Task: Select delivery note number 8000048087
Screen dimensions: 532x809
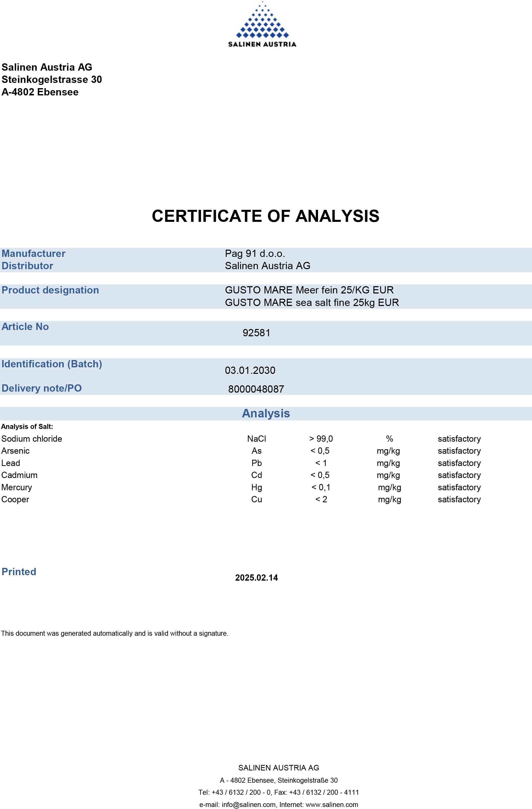Action: [x=256, y=389]
